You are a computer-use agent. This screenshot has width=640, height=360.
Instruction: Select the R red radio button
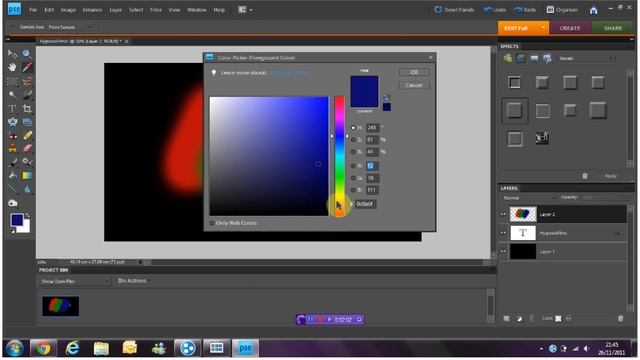coord(353,166)
